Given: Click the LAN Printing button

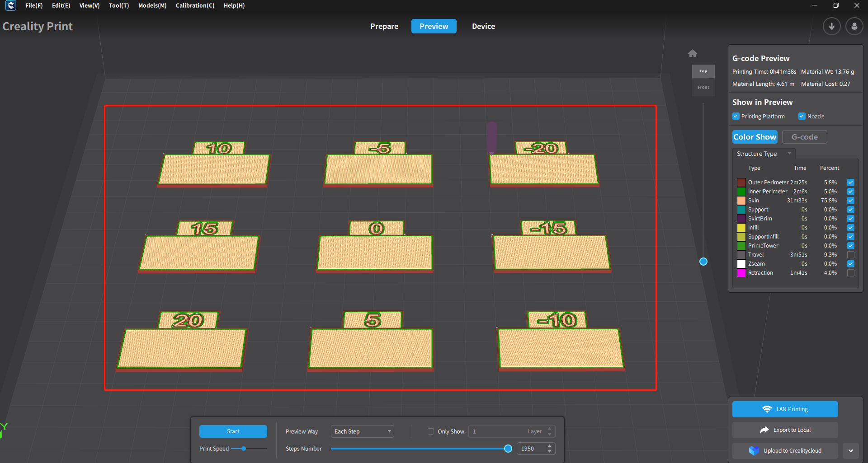Looking at the screenshot, I should pos(785,409).
